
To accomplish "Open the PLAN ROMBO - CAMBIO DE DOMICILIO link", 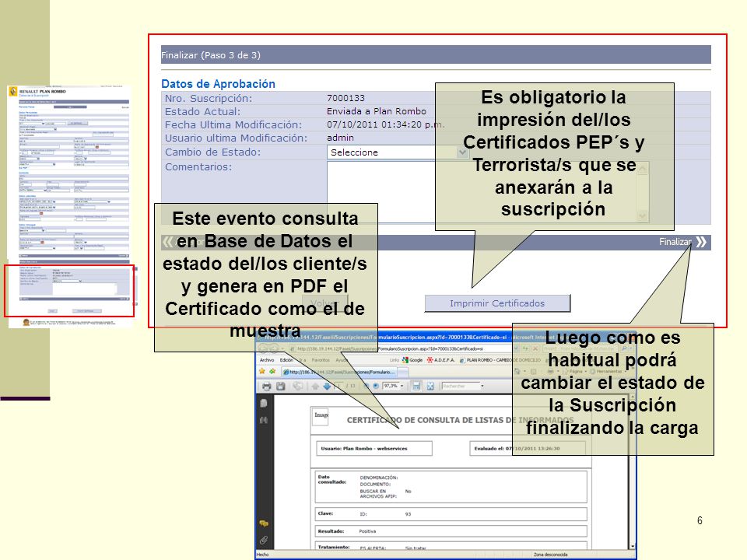I will coord(500,360).
